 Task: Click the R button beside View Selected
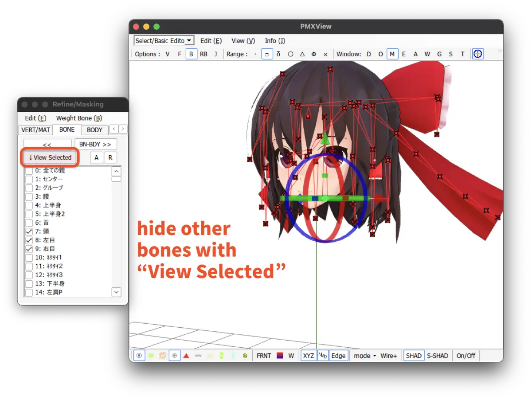coord(110,157)
